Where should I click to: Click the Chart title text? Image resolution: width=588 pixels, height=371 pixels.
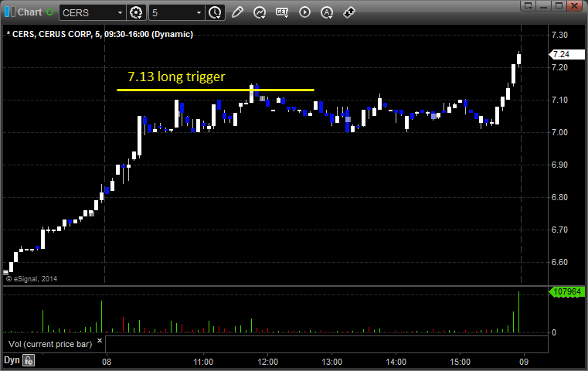click(x=30, y=12)
